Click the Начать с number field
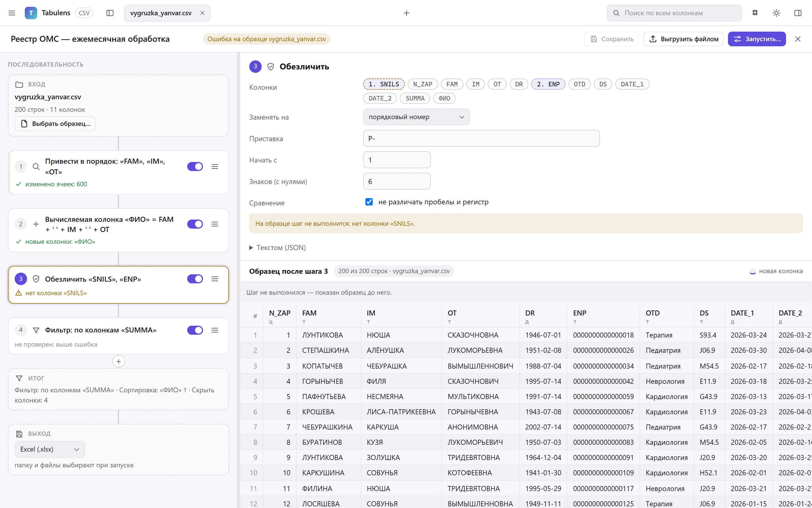Image resolution: width=812 pixels, height=508 pixels. coord(397,160)
